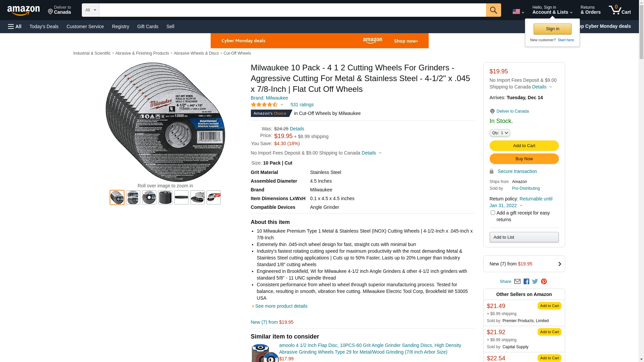Click the search magnifier button
The image size is (644, 362).
pos(493,10)
